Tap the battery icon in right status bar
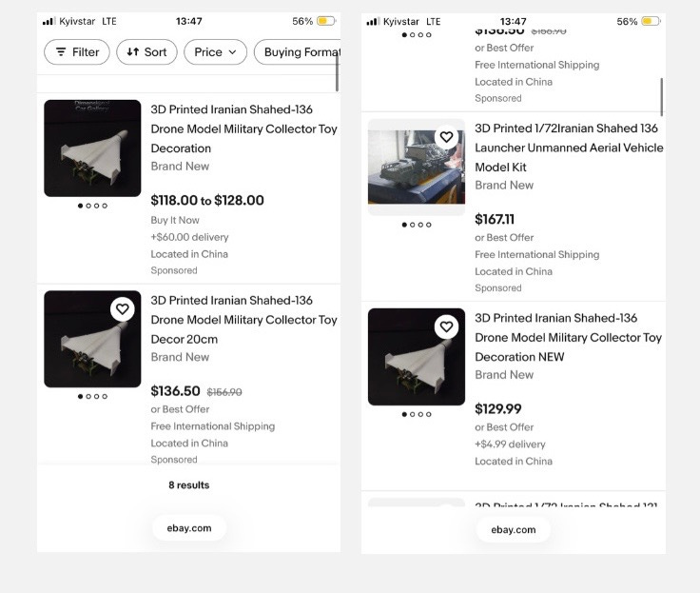The width and height of the screenshot is (700, 593). [x=651, y=21]
